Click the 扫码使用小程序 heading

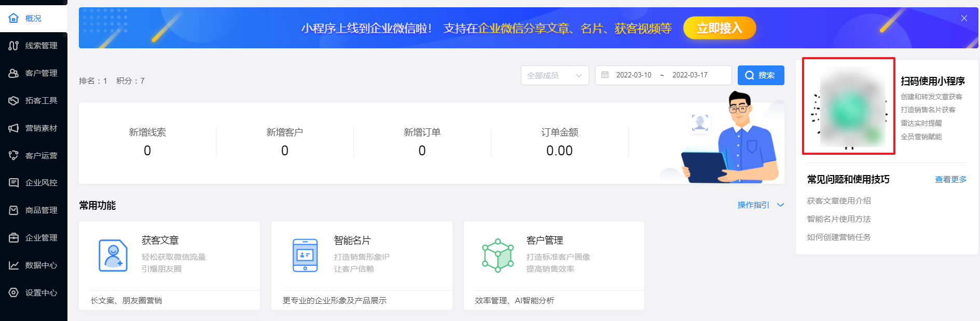[x=933, y=81]
